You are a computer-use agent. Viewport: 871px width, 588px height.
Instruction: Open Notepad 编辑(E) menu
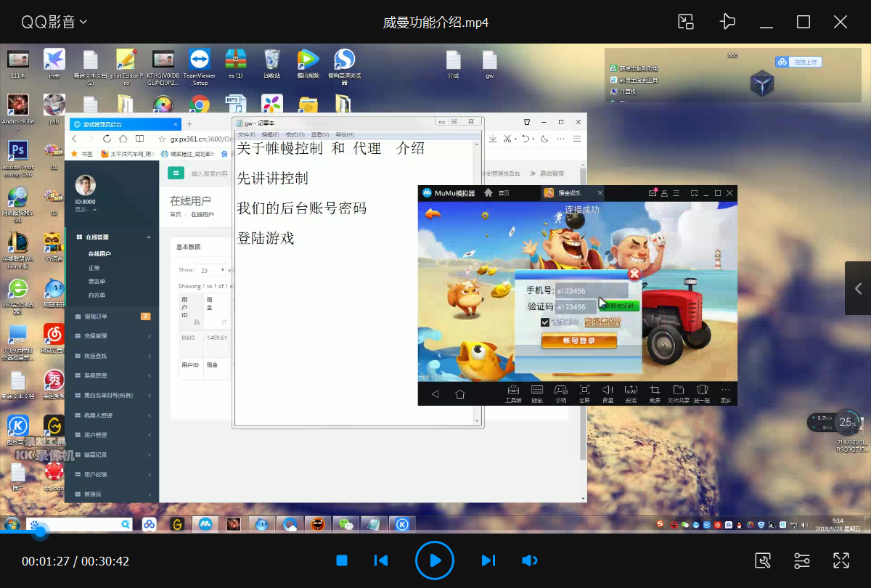click(x=271, y=135)
